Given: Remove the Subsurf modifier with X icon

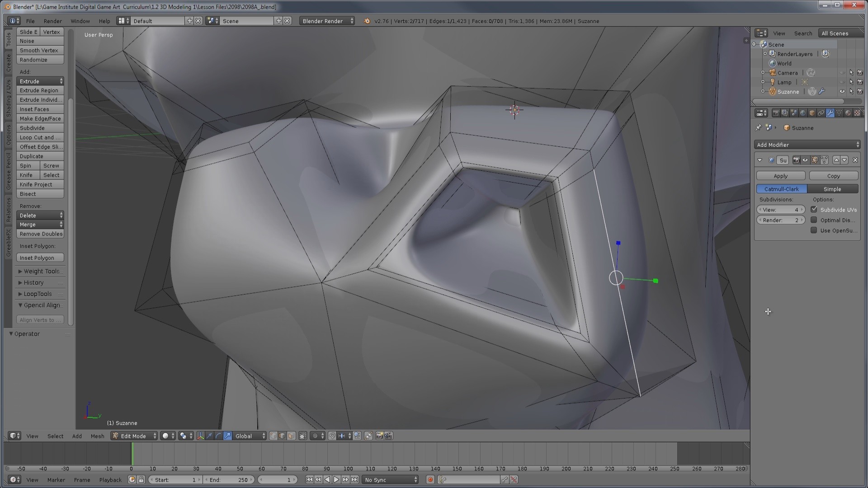Looking at the screenshot, I should (855, 160).
